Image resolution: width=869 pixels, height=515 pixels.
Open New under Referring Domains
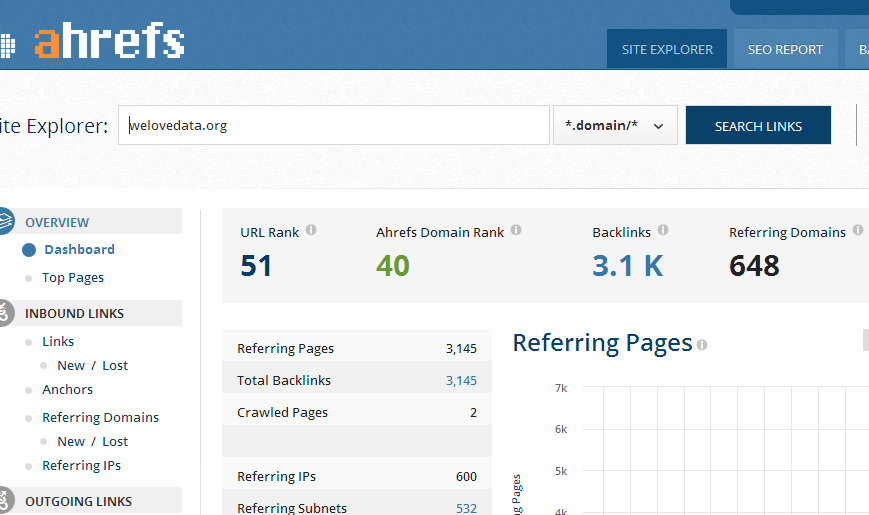[71, 441]
